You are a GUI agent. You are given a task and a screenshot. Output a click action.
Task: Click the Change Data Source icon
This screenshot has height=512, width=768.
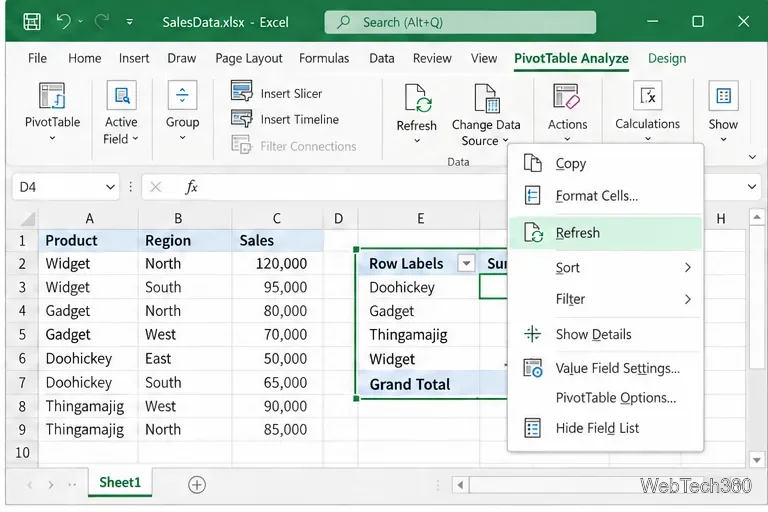click(486, 98)
